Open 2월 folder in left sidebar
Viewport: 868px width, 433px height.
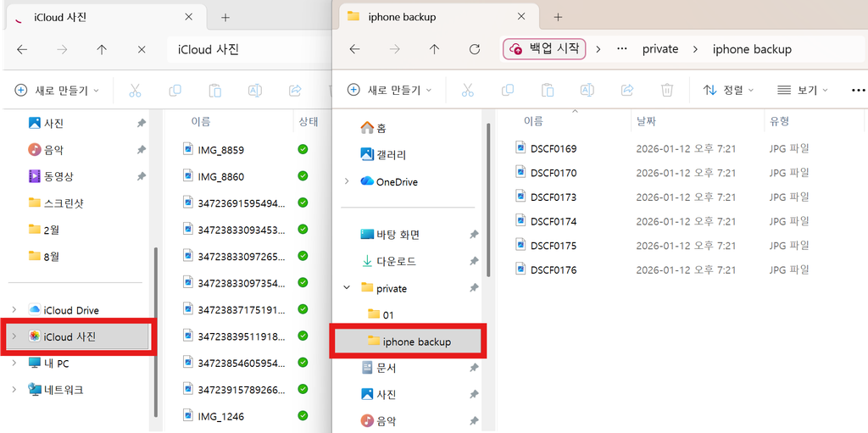click(43, 230)
